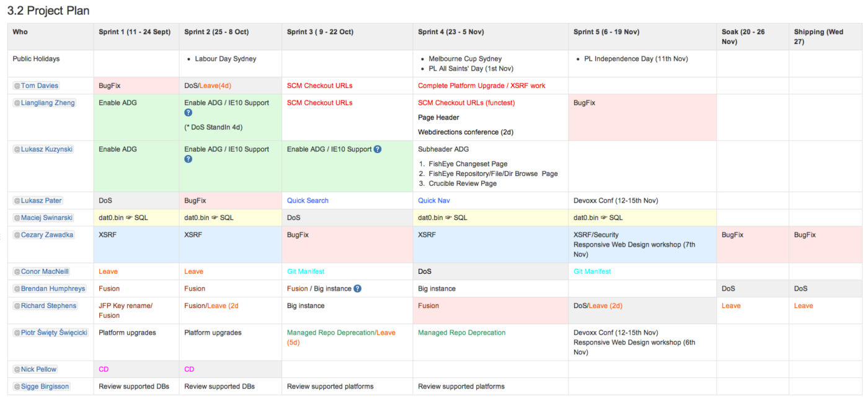Open Cezary Zawadka's profile link
This screenshot has width=868, height=401.
coord(45,234)
